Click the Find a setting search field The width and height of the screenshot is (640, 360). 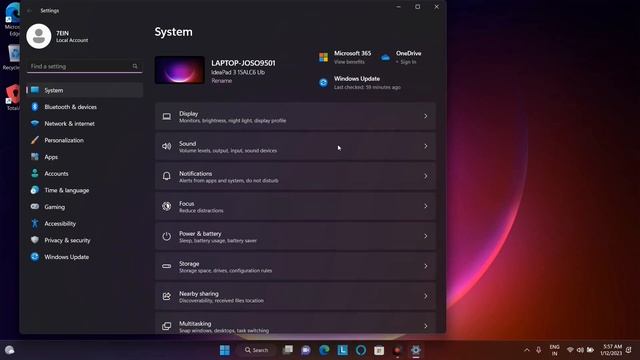pyautogui.click(x=84, y=66)
